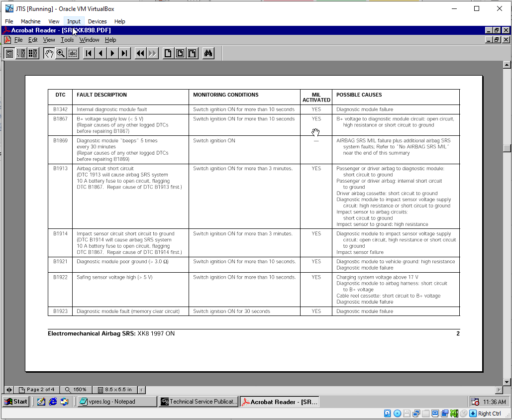This screenshot has width=512, height=420.
Task: Jump to the last page
Action: point(124,53)
